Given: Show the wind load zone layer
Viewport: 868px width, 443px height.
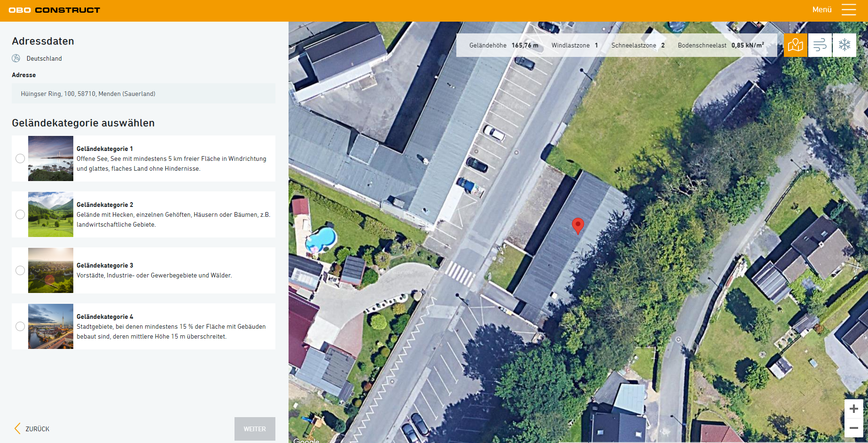Looking at the screenshot, I should pos(820,45).
